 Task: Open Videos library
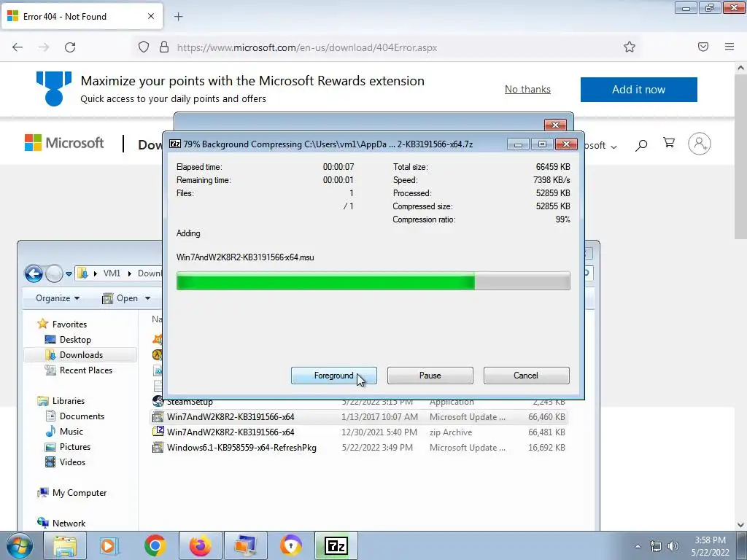[72, 462]
